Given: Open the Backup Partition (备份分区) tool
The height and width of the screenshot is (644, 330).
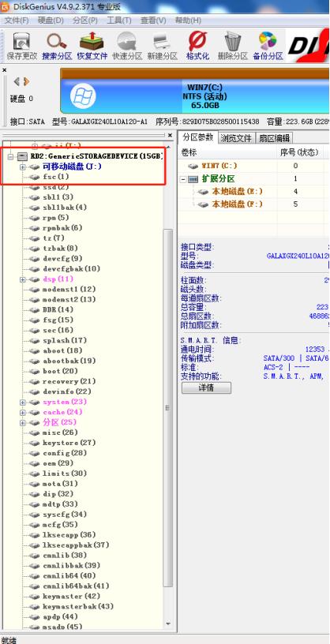Looking at the screenshot, I should pyautogui.click(x=268, y=46).
